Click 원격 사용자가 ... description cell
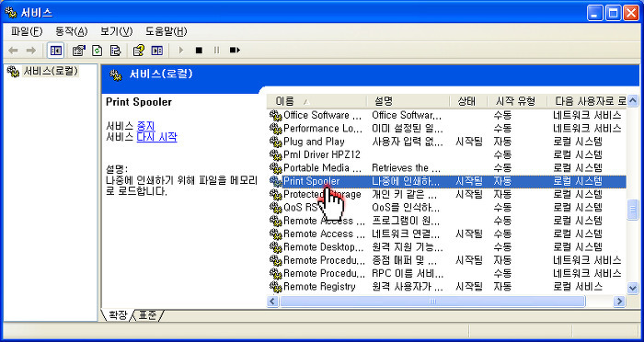Viewport: 644px width, 342px height. click(x=407, y=287)
